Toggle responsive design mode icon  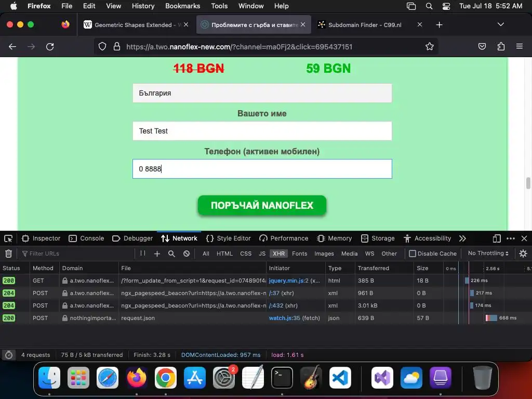497,238
